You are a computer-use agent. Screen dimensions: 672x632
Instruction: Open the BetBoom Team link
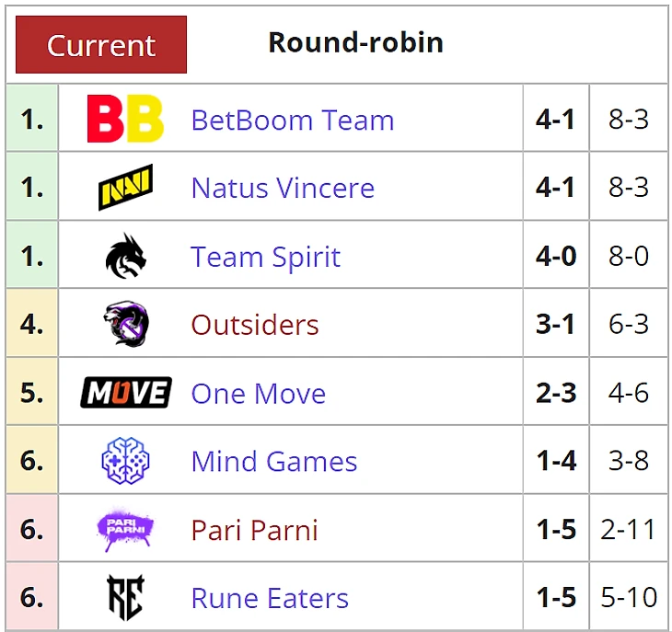(x=292, y=121)
